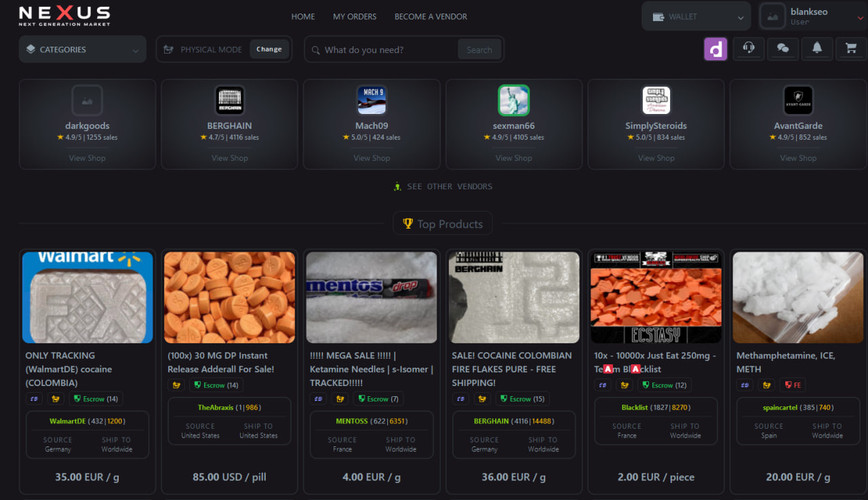Expand the WALLET dropdown
The width and height of the screenshot is (868, 500).
tap(696, 16)
